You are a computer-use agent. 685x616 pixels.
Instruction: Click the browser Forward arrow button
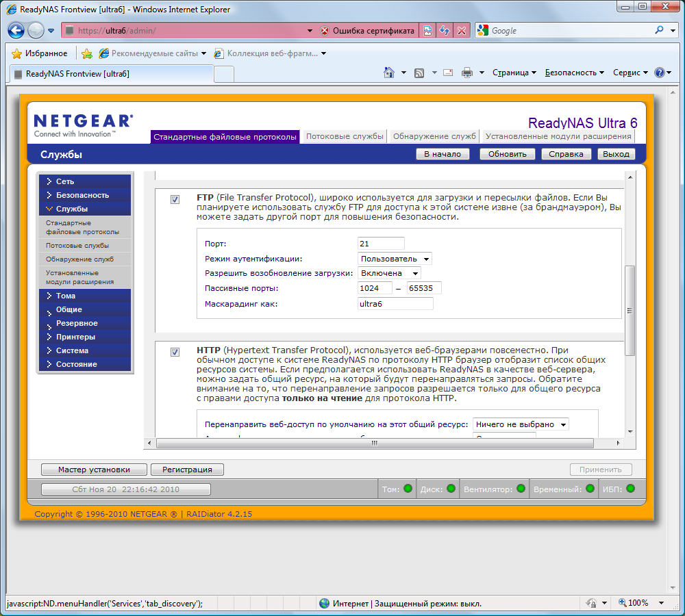(36, 31)
